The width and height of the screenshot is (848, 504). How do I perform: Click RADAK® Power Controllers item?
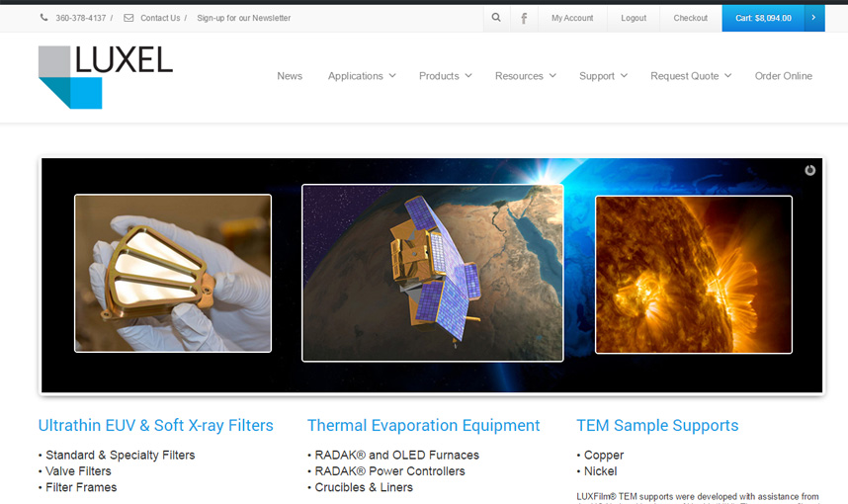pos(390,471)
